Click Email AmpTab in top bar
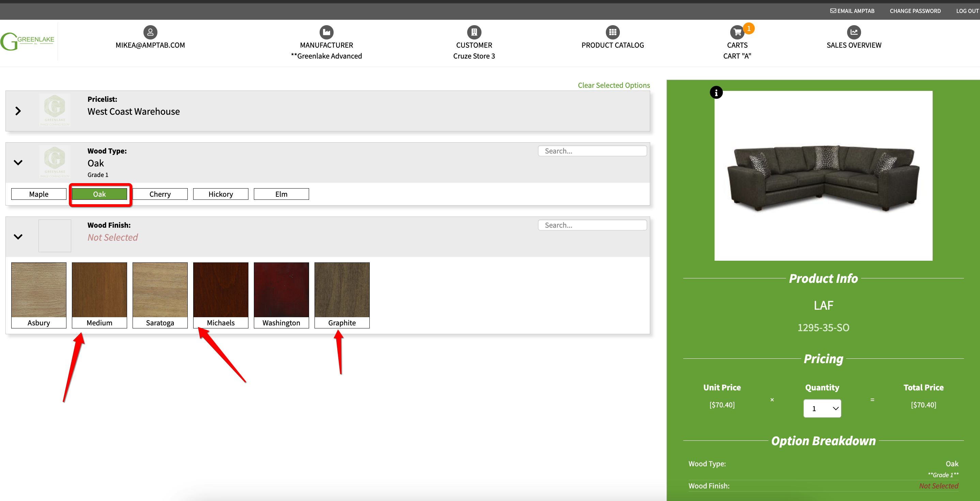The height and width of the screenshot is (501, 980). click(x=852, y=11)
